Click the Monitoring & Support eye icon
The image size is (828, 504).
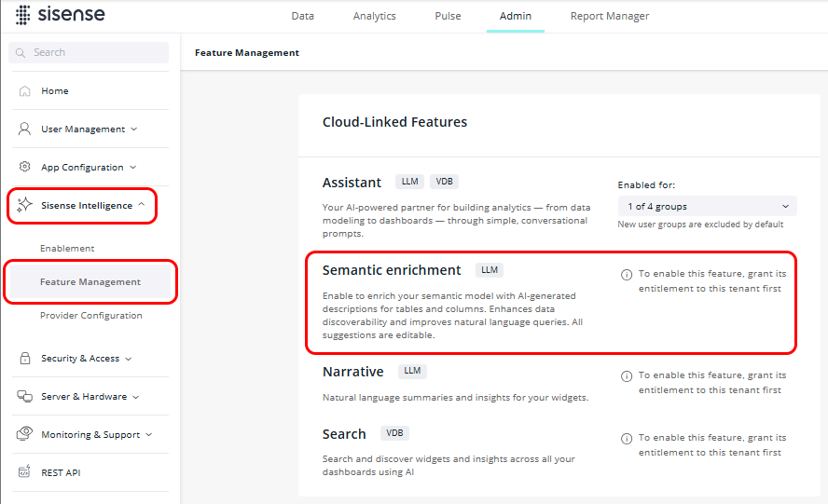24,434
